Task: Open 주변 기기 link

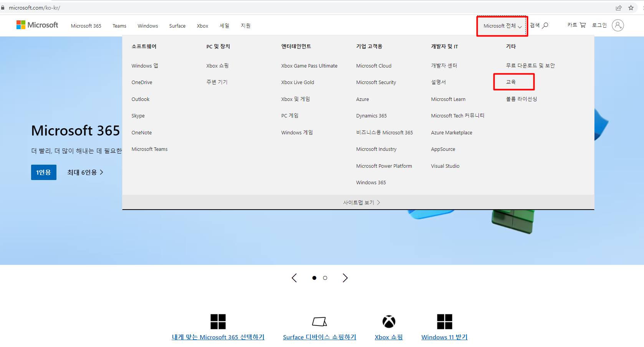Action: point(217,82)
